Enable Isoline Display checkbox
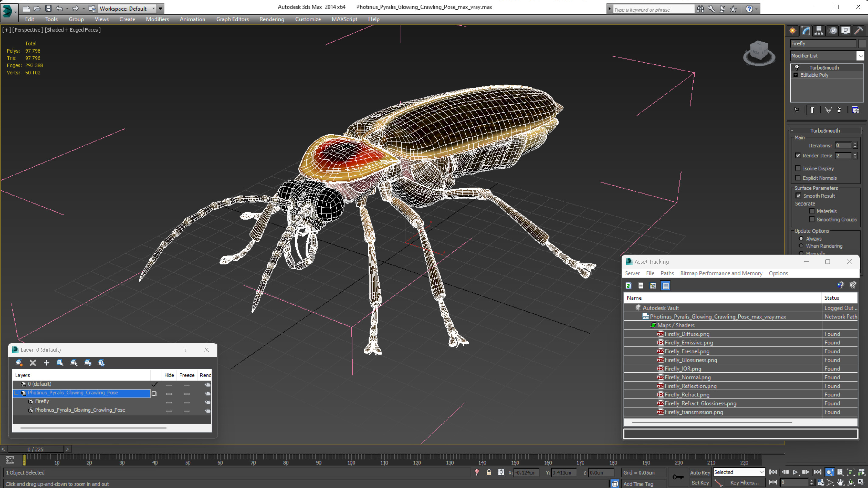 pos(798,168)
